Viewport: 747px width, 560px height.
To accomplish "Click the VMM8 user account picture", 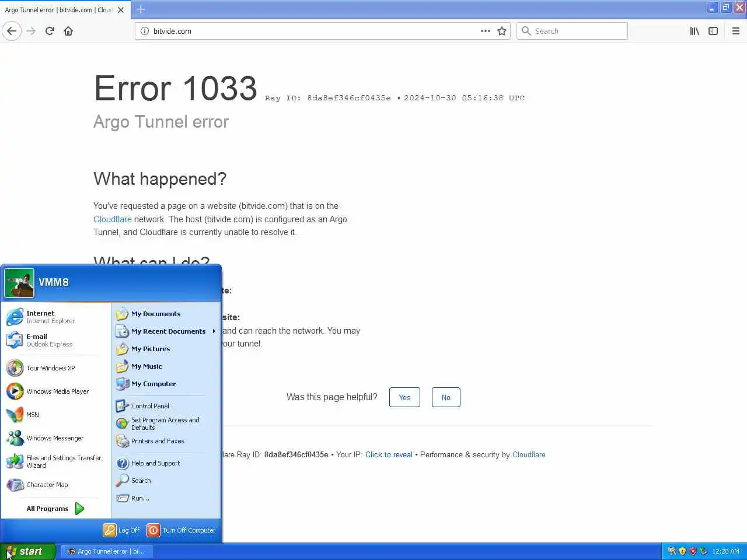I will click(x=19, y=283).
